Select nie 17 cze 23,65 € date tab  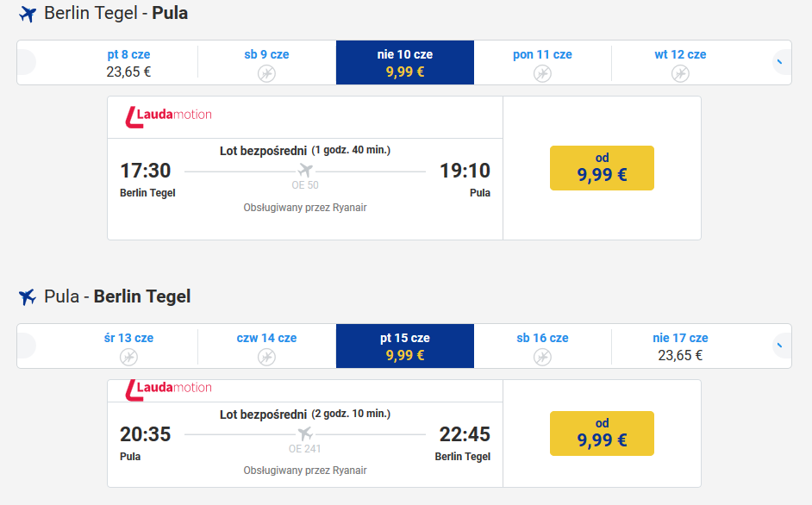[x=680, y=346]
